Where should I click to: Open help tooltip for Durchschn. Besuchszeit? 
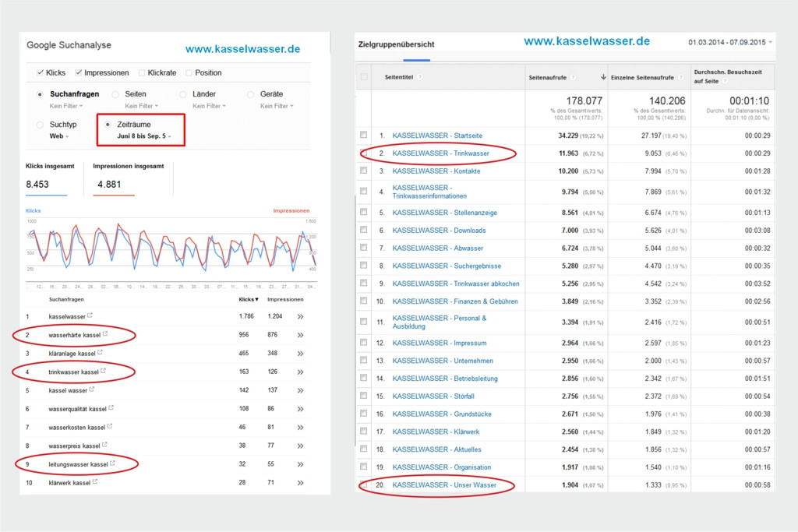pos(725,82)
